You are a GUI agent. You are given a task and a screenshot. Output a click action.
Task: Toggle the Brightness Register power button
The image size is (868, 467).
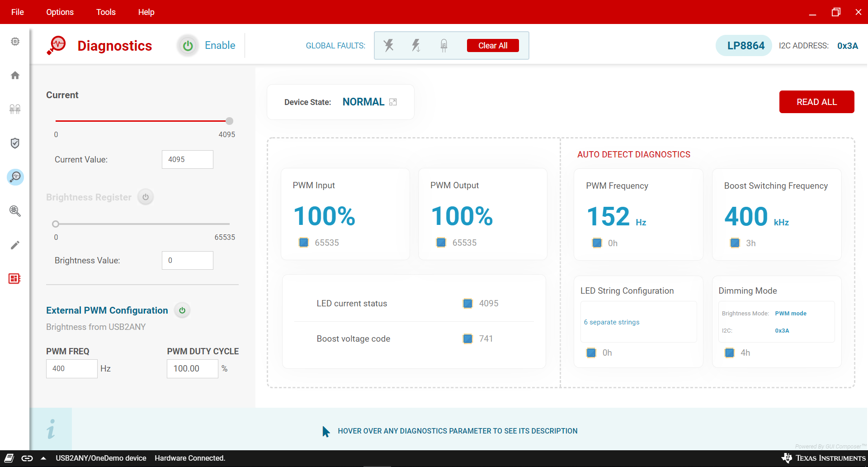[146, 197]
